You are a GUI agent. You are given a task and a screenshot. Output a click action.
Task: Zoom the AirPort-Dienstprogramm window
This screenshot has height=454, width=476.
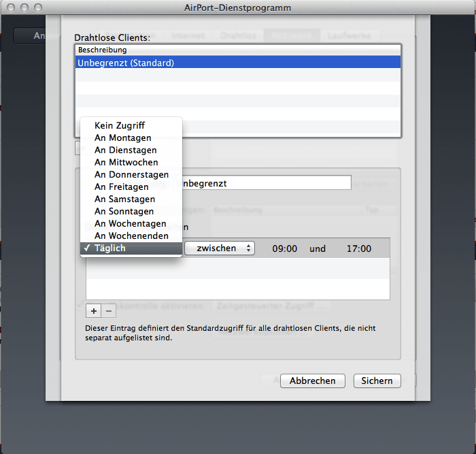point(38,7)
